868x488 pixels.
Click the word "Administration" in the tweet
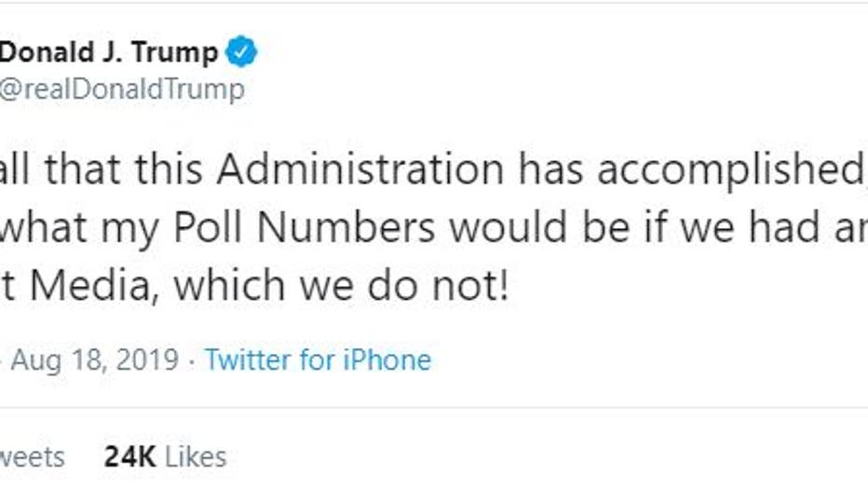point(360,169)
